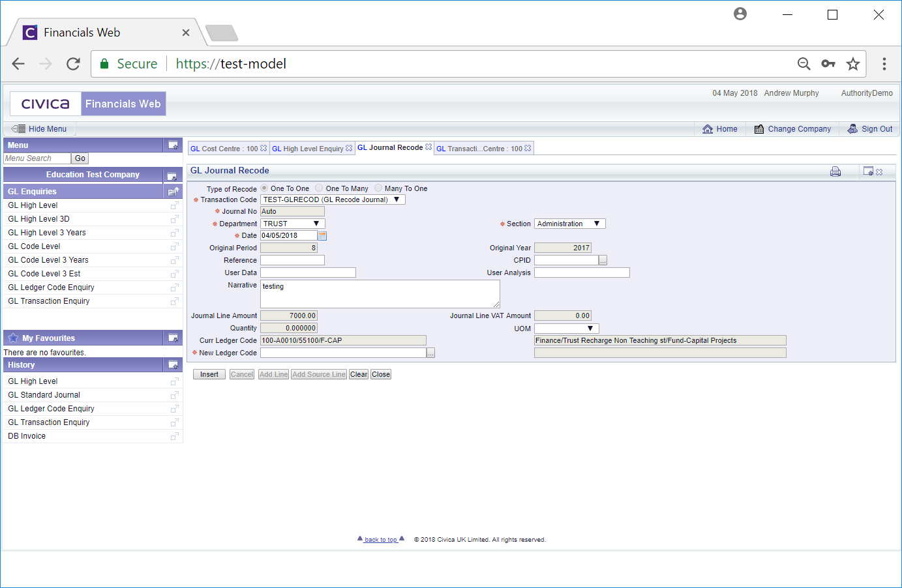Select the One To Many recode radio
902x588 pixels.
(x=319, y=188)
